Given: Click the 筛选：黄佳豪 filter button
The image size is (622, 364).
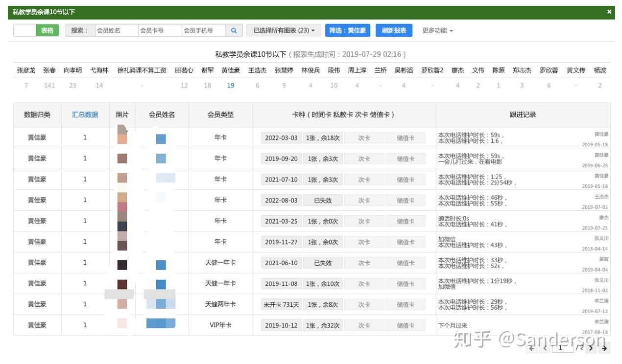Looking at the screenshot, I should [x=348, y=30].
